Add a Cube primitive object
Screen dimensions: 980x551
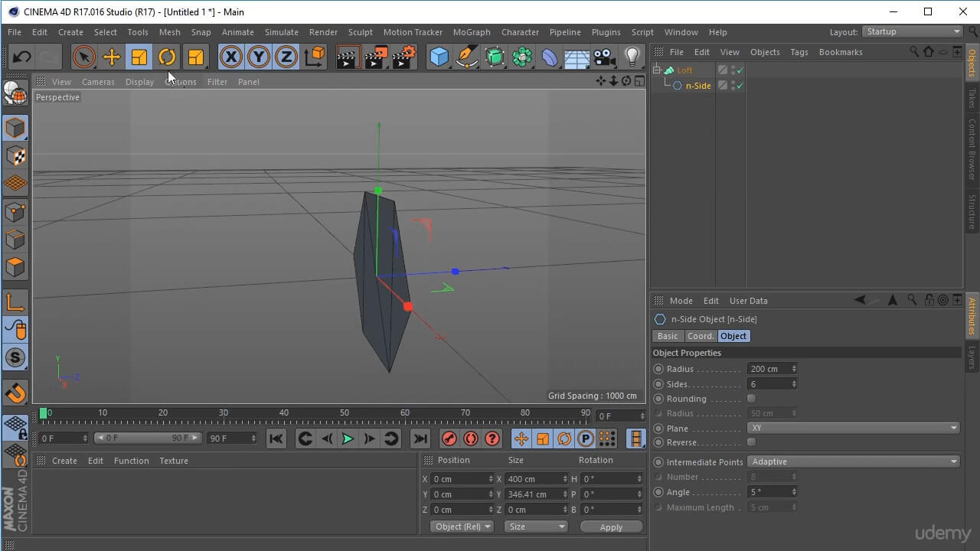point(439,57)
